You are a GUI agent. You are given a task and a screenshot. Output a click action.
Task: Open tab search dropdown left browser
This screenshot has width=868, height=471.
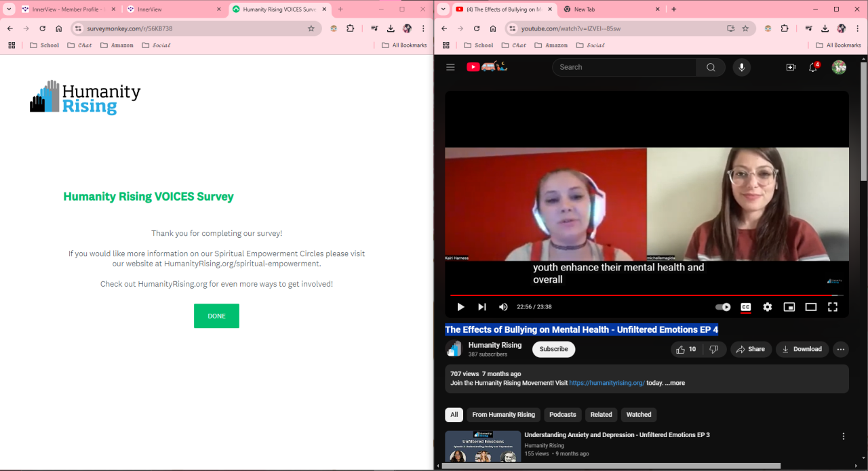9,9
